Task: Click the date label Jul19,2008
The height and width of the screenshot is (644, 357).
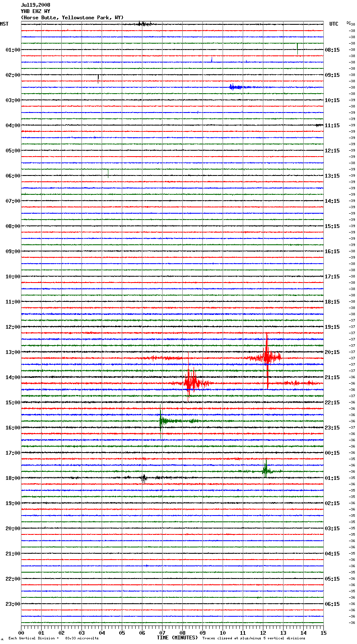Action: coord(35,5)
